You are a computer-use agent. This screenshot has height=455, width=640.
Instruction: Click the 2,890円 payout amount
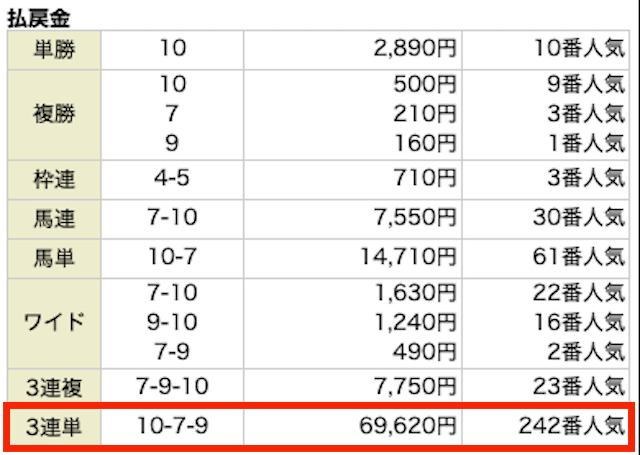click(414, 49)
